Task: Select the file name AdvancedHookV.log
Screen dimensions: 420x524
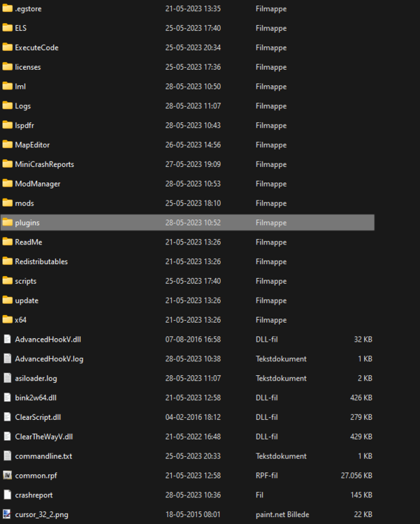Action: 49,359
